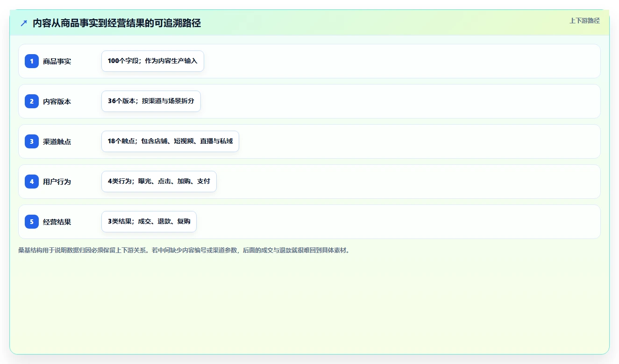Select step badge number 2
619x364 pixels.
click(x=32, y=101)
